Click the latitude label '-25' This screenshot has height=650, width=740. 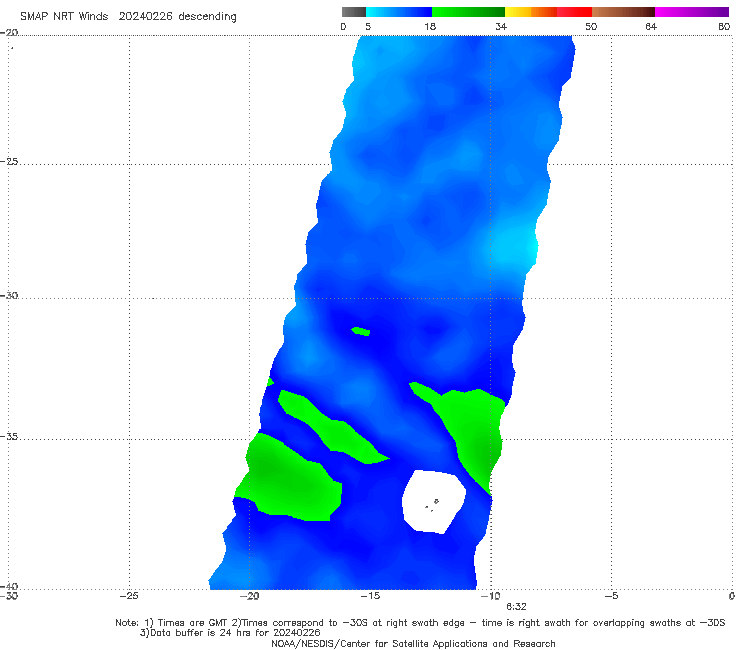9,161
